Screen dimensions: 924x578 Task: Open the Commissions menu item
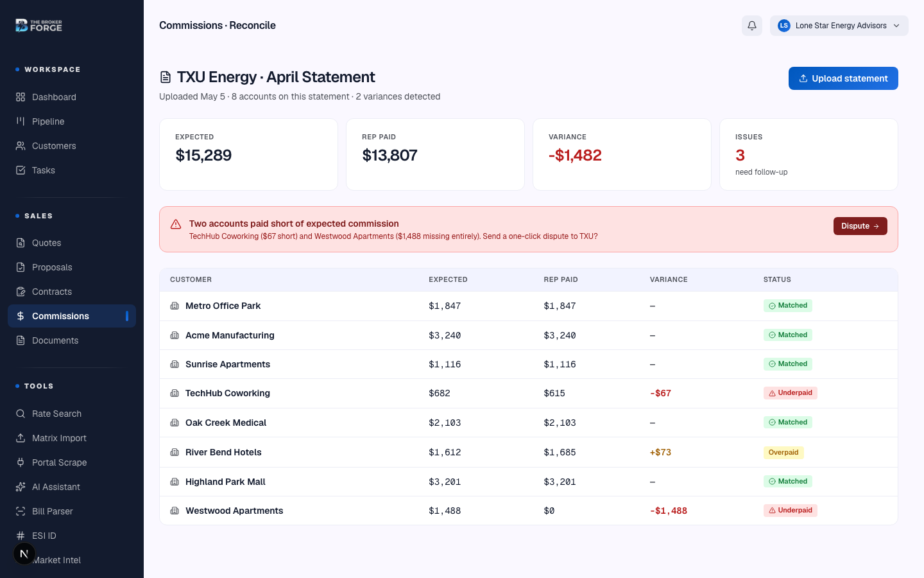pos(72,316)
